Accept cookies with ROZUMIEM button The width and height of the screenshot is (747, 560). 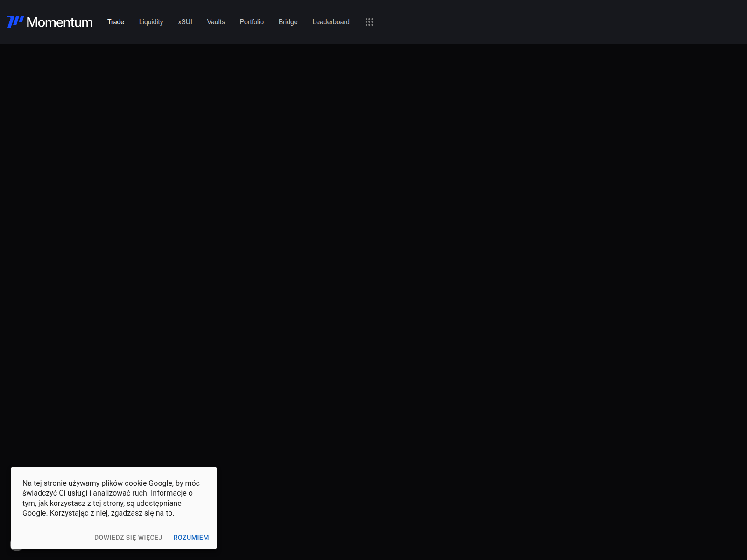(191, 538)
